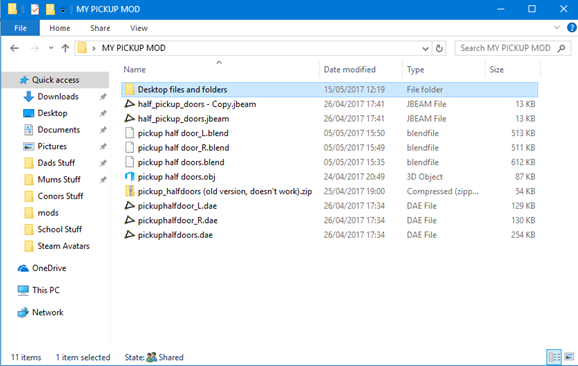Open Windows Explorer help icon
Image resolution: width=578 pixels, height=366 pixels.
pos(571,28)
